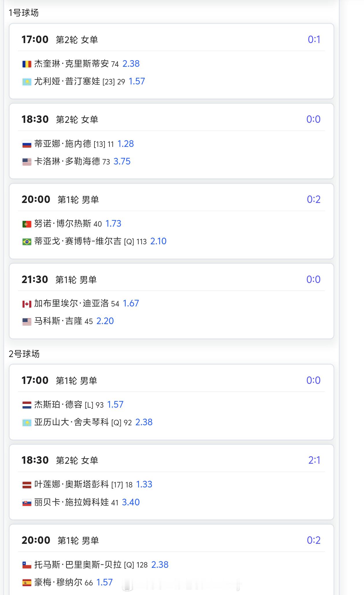This screenshot has width=364, height=595.
Task: Click the 2号球场 section header
Action: coord(24,354)
